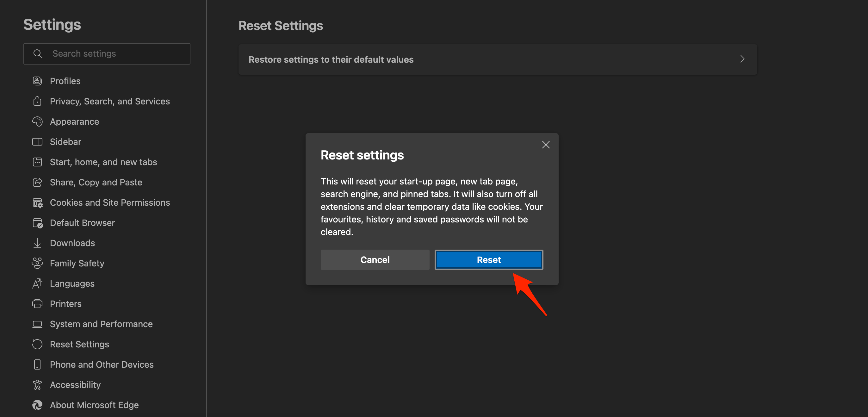This screenshot has height=417, width=868.
Task: Close the Reset settings dialog with X
Action: 546,145
